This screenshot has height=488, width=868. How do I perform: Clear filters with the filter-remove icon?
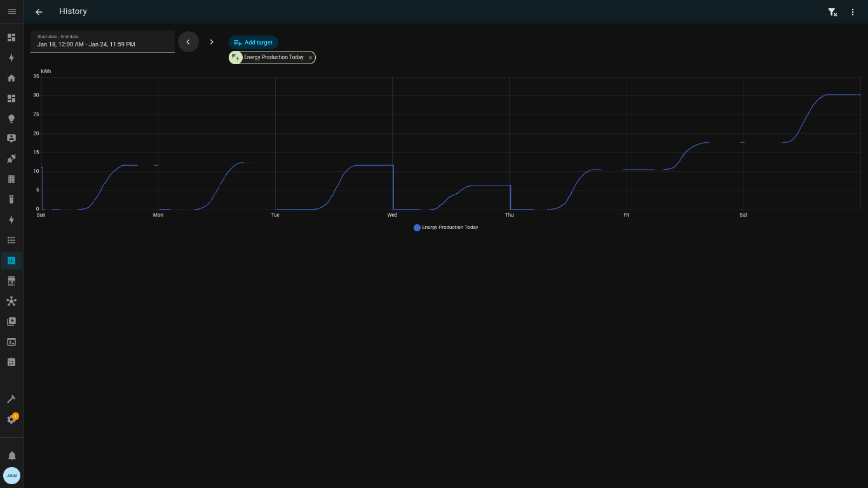pyautogui.click(x=832, y=12)
